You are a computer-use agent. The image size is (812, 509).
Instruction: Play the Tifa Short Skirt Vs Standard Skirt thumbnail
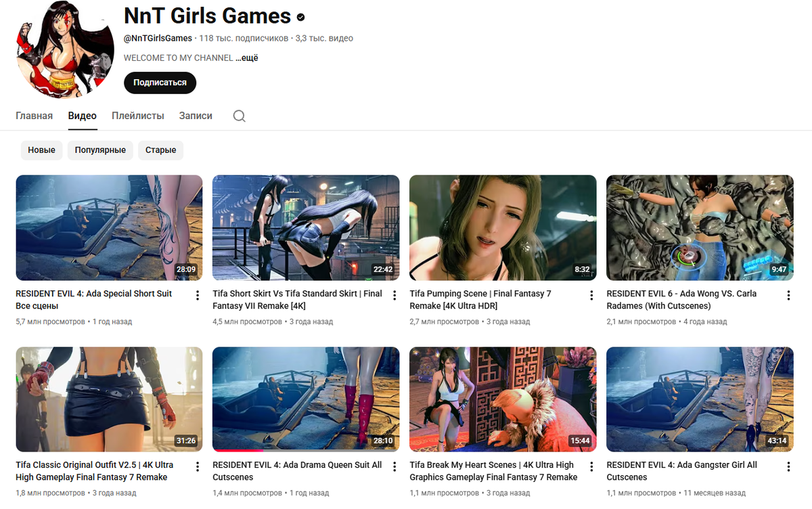tap(305, 227)
